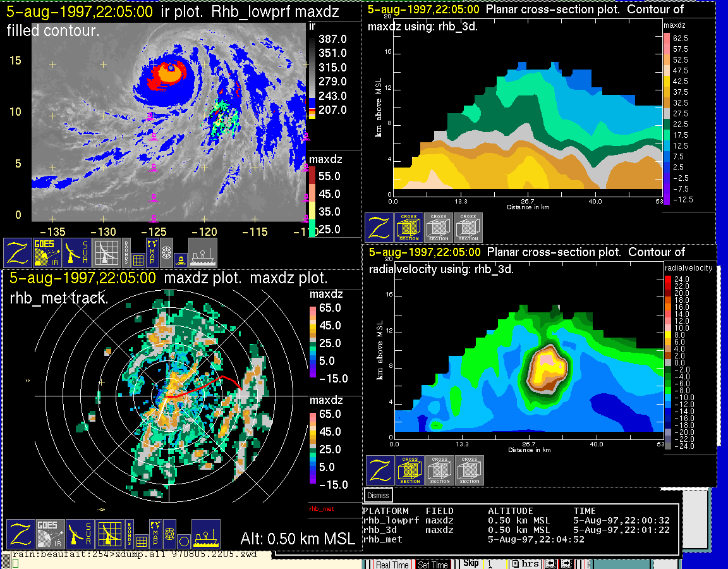Select the radar grid icon in bottom toolbar
This screenshot has width=728, height=569.
coord(108,534)
